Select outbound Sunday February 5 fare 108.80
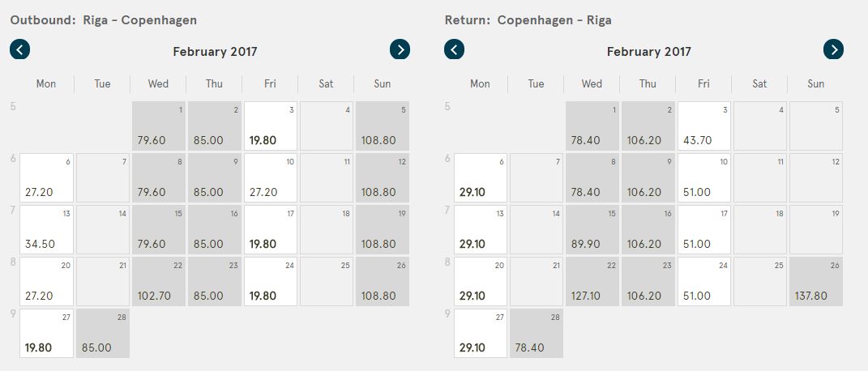Screen dimensions: 868x371 (x=382, y=126)
